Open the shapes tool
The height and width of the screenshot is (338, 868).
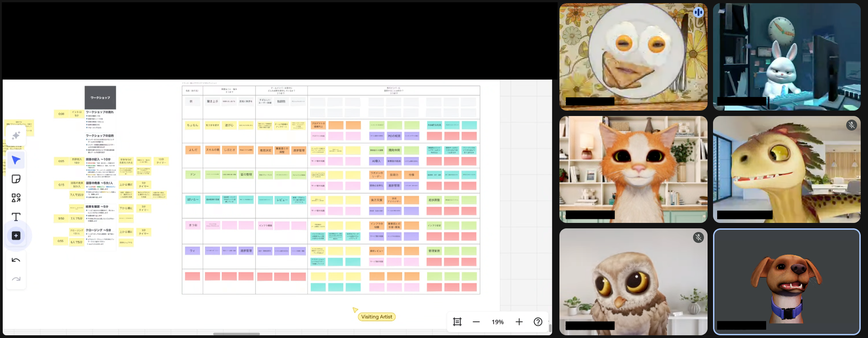[x=16, y=198]
